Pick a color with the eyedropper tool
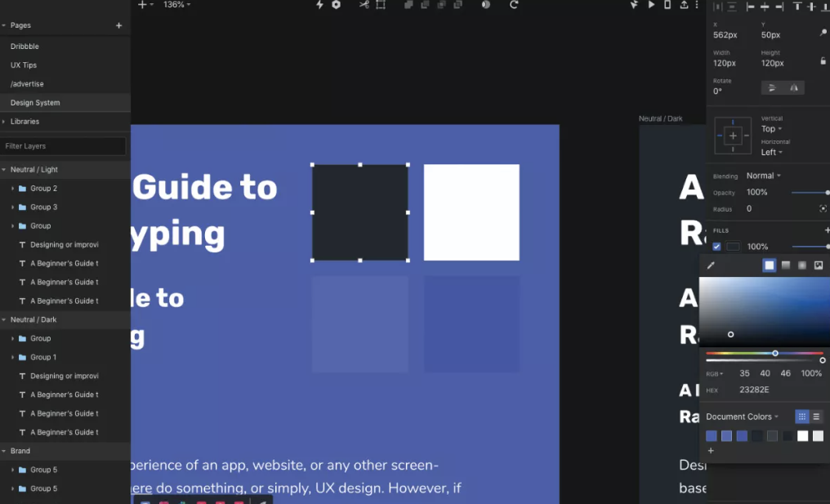 click(x=711, y=265)
